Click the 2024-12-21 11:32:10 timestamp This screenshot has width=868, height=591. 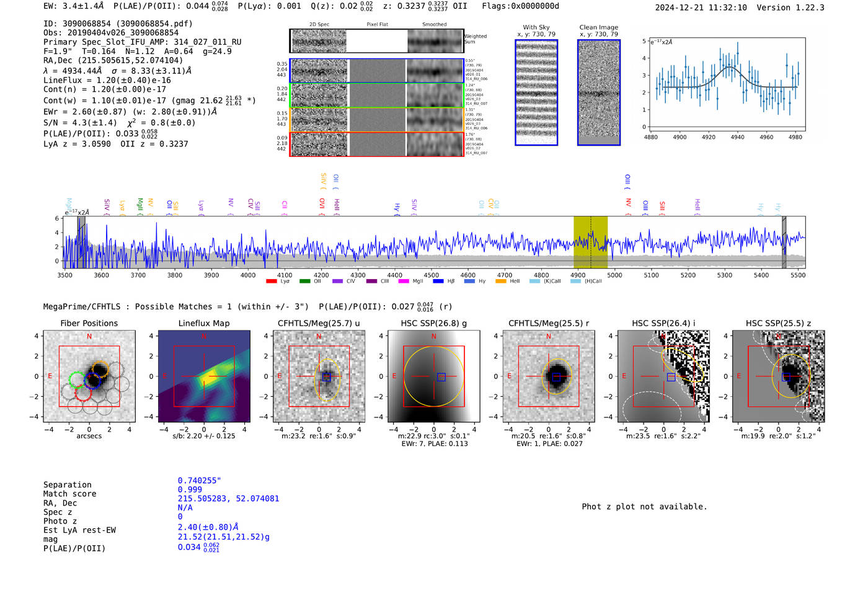coord(701,7)
